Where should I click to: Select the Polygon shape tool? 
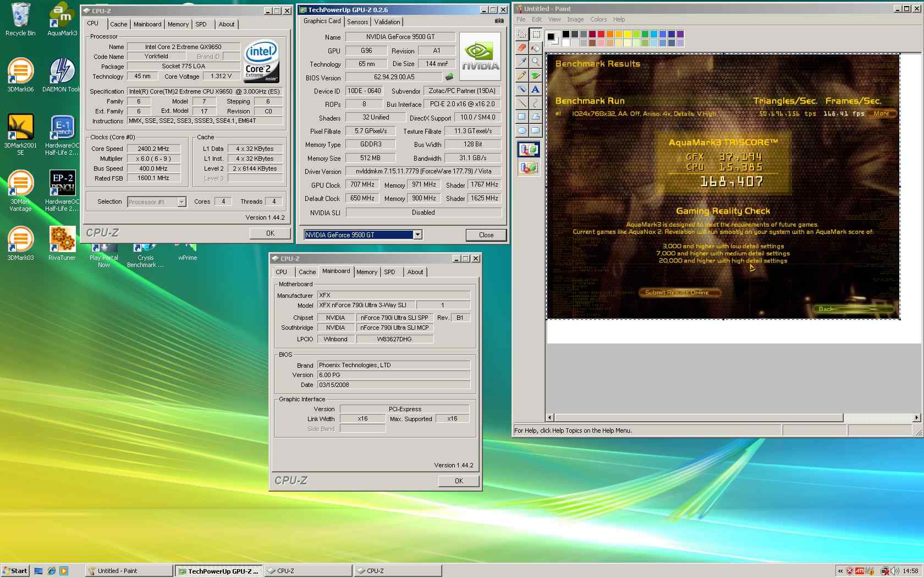(536, 117)
